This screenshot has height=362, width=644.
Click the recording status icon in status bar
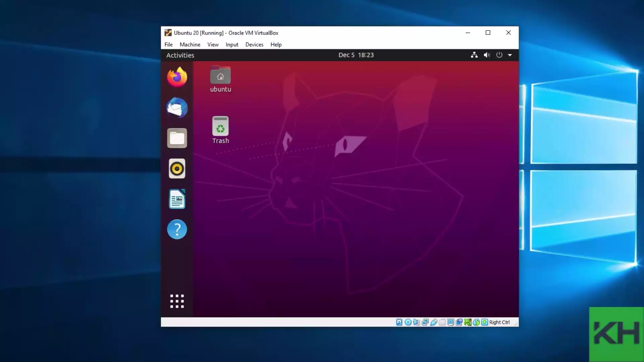(x=459, y=322)
